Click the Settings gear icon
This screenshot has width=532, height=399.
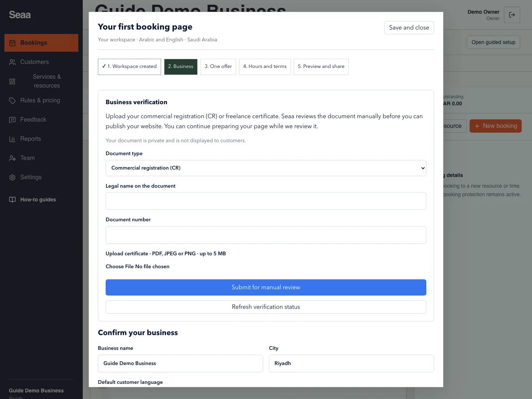click(x=12, y=177)
